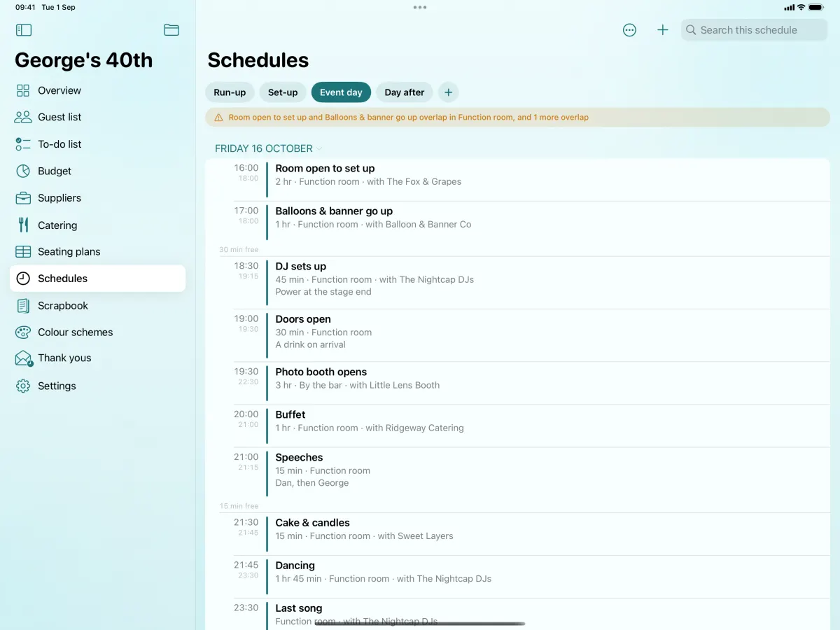Open the folder icon in the sidebar header
This screenshot has width=840, height=630.
pyautogui.click(x=171, y=30)
